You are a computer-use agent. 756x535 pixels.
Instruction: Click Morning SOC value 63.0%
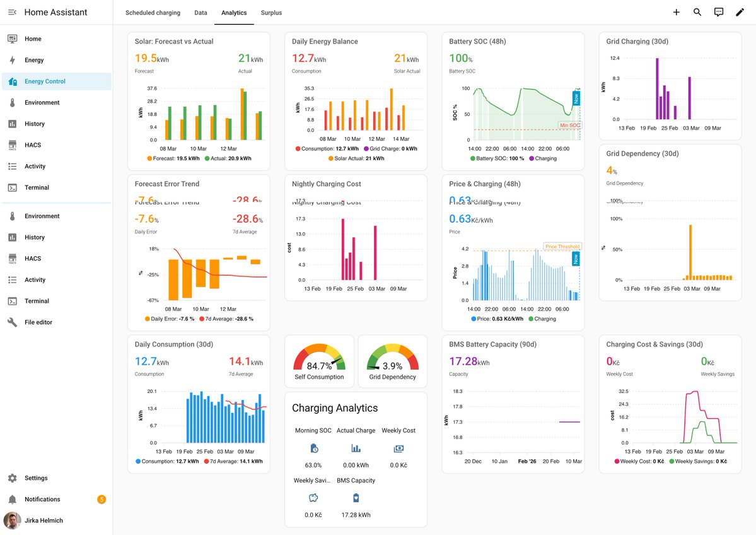click(313, 465)
